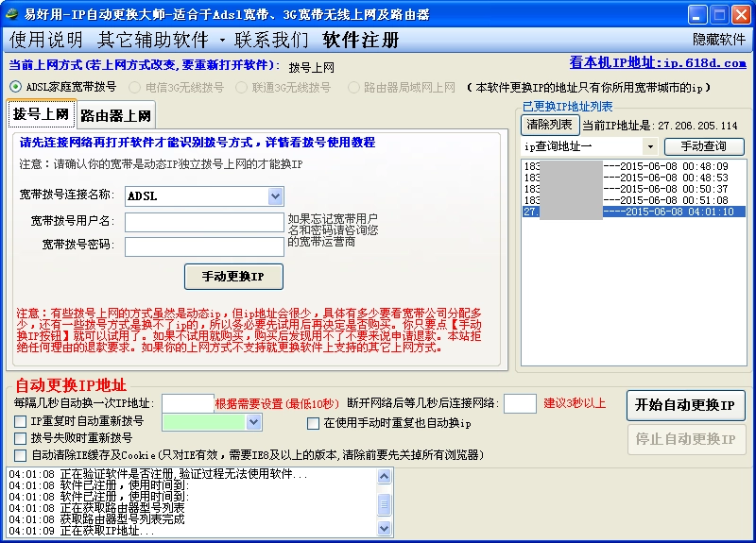Enable 自动清除IE缓存及Cookie checkbox
Screen dimensions: 756x543
[x=21, y=455]
